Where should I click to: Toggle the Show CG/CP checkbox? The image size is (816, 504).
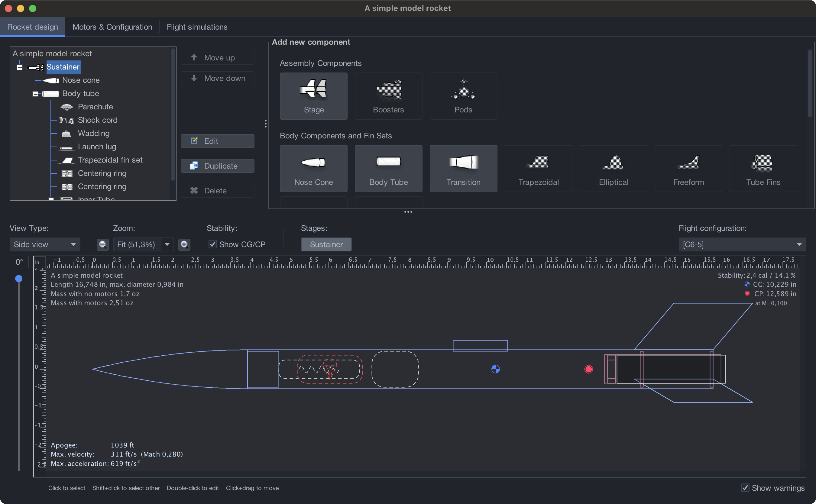click(x=212, y=244)
